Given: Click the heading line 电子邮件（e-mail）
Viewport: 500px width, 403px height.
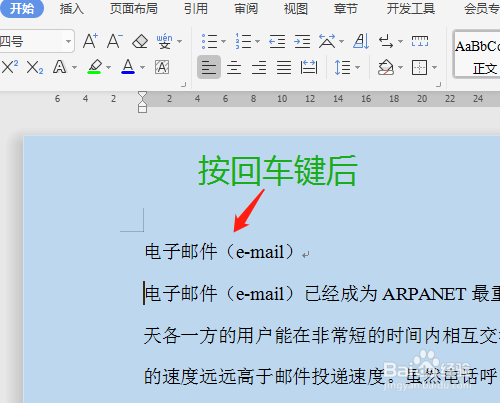Looking at the screenshot, I should pos(220,252).
